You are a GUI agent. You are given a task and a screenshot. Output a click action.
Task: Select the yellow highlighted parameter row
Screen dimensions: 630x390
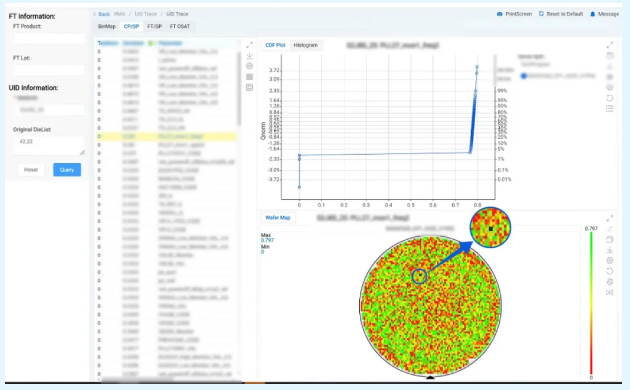coord(166,137)
